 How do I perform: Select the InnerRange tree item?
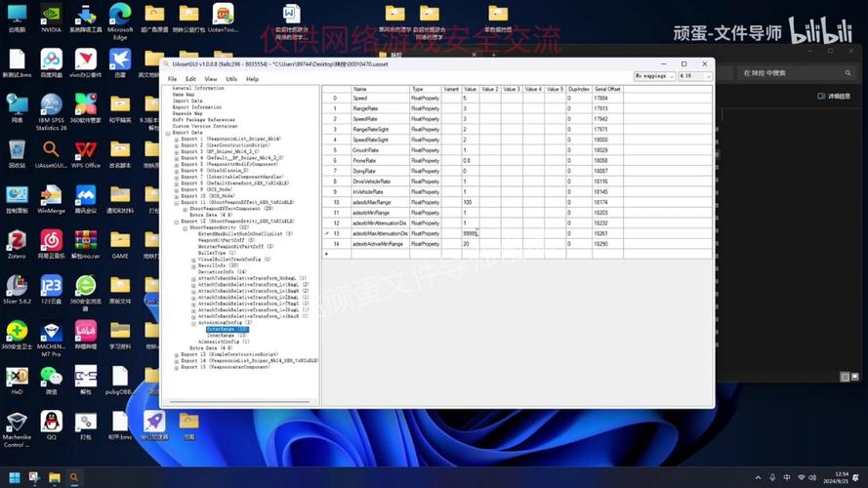tap(227, 336)
